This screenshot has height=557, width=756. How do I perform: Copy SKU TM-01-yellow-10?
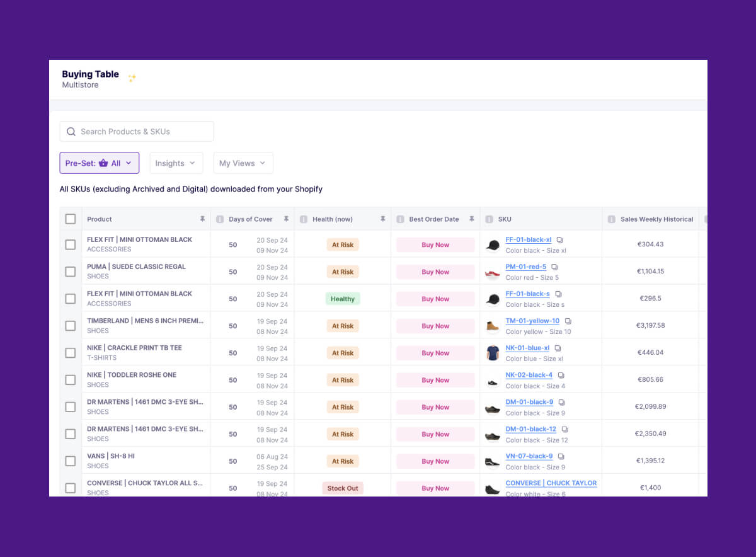pos(568,321)
